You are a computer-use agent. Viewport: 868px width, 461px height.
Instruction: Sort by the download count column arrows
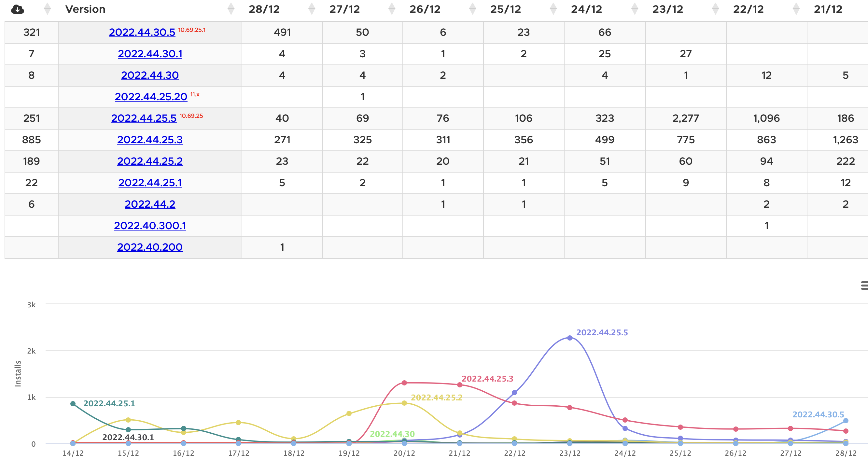click(x=48, y=9)
